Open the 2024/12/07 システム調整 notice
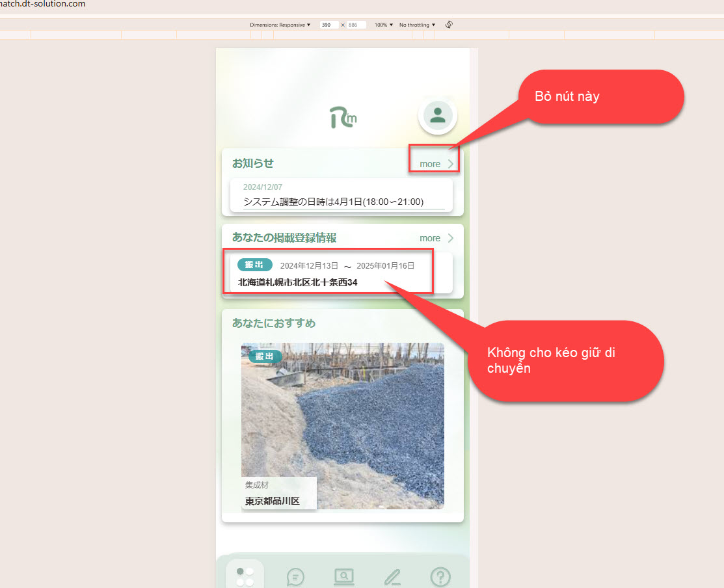724x588 pixels. point(341,195)
